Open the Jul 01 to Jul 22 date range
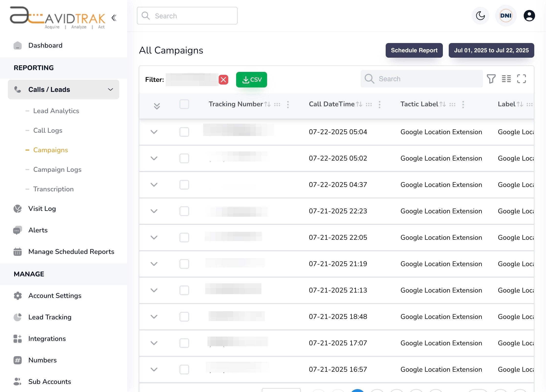Viewport: 546px width, 392px height. pyautogui.click(x=491, y=50)
